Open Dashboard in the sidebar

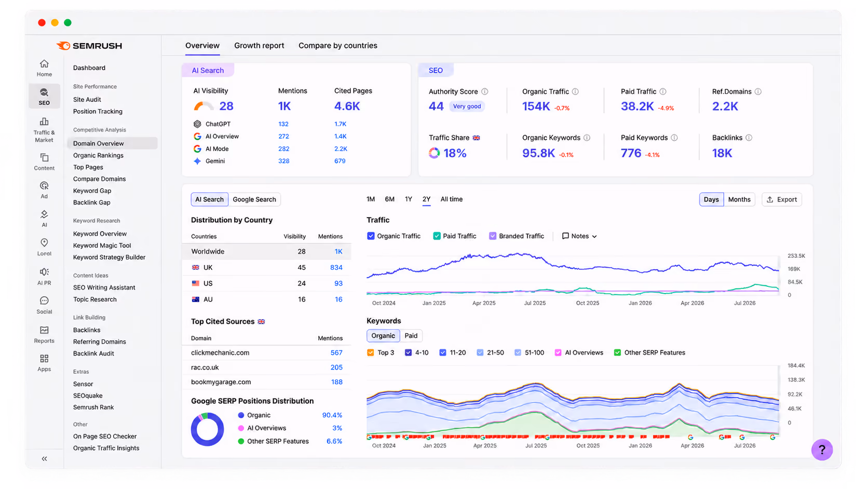click(89, 68)
